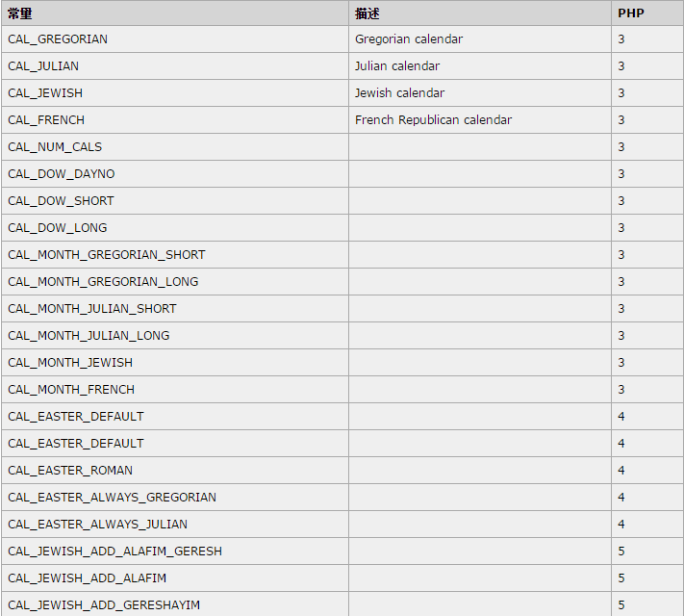
Task: Select the CAL_JULIAN constant name
Action: [x=43, y=66]
